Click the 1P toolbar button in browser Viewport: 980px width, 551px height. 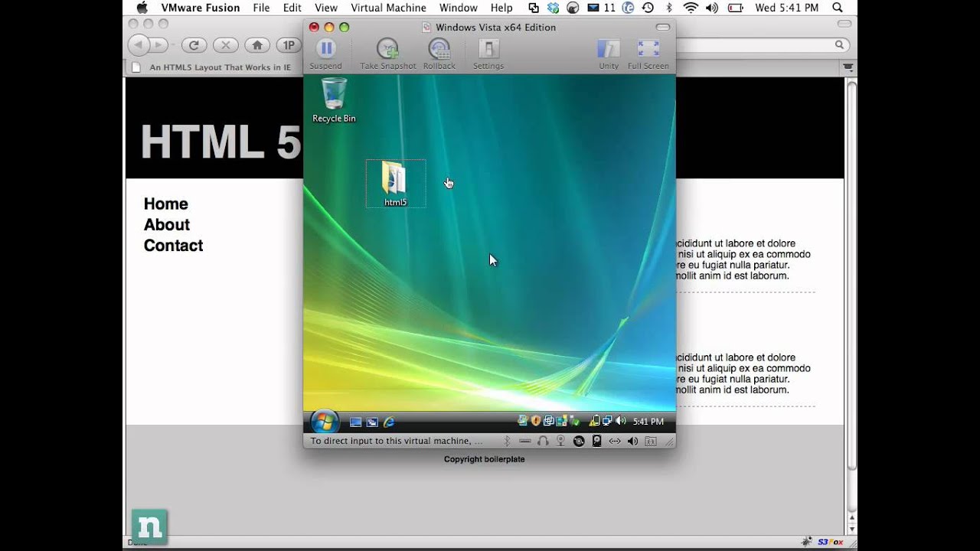[289, 45]
